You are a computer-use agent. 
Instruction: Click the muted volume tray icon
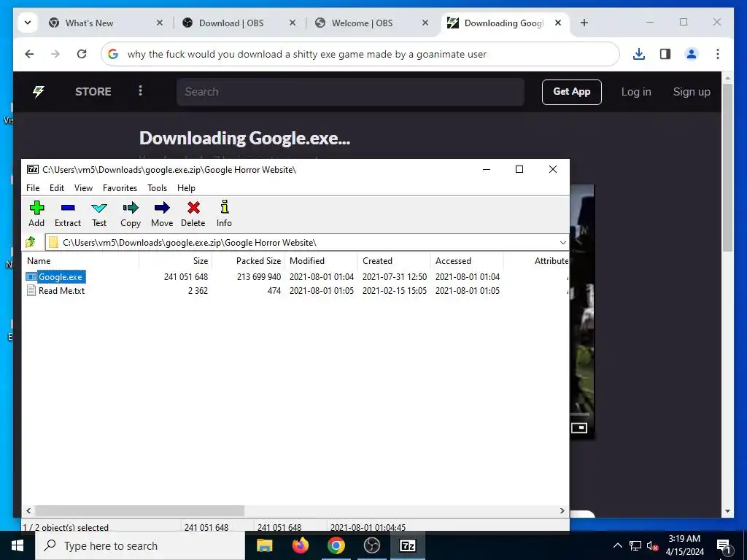(x=652, y=545)
